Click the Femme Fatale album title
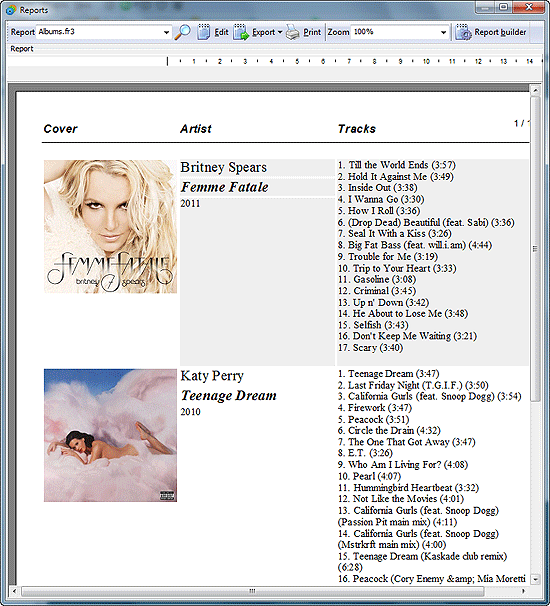Image resolution: width=550 pixels, height=606 pixels. 225,187
